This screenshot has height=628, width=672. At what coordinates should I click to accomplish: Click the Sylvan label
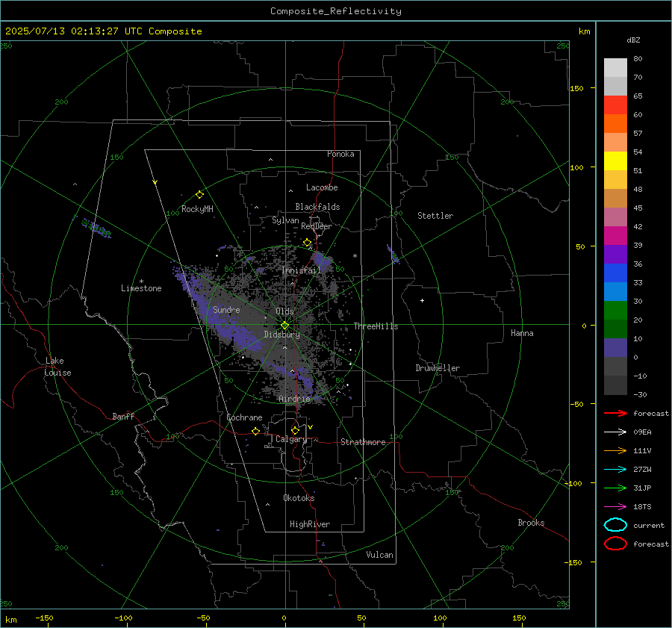pyautogui.click(x=285, y=220)
